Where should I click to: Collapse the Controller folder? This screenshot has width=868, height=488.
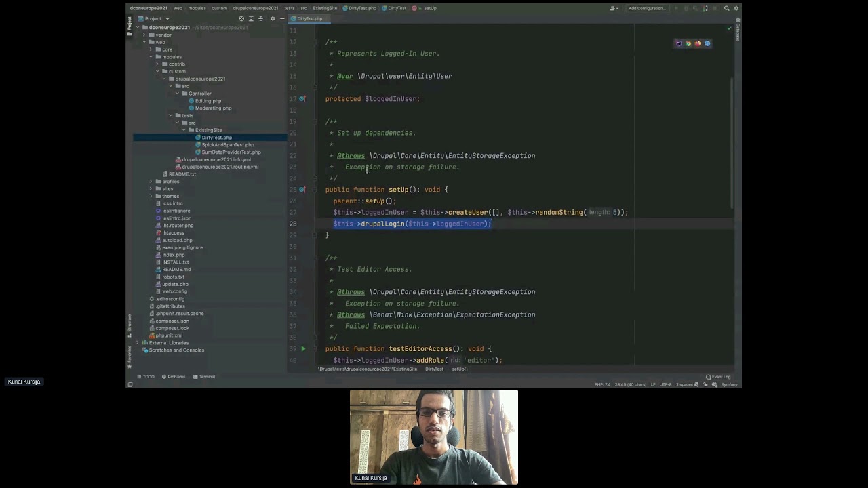point(177,94)
